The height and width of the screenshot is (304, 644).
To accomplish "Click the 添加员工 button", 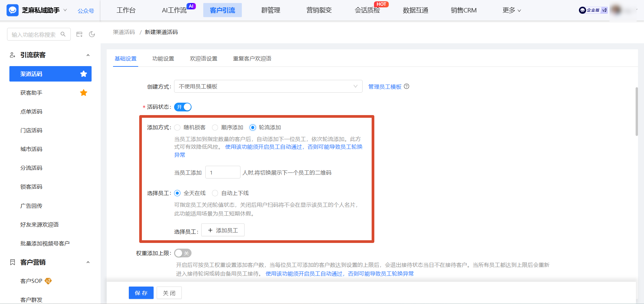I will pyautogui.click(x=223, y=230).
